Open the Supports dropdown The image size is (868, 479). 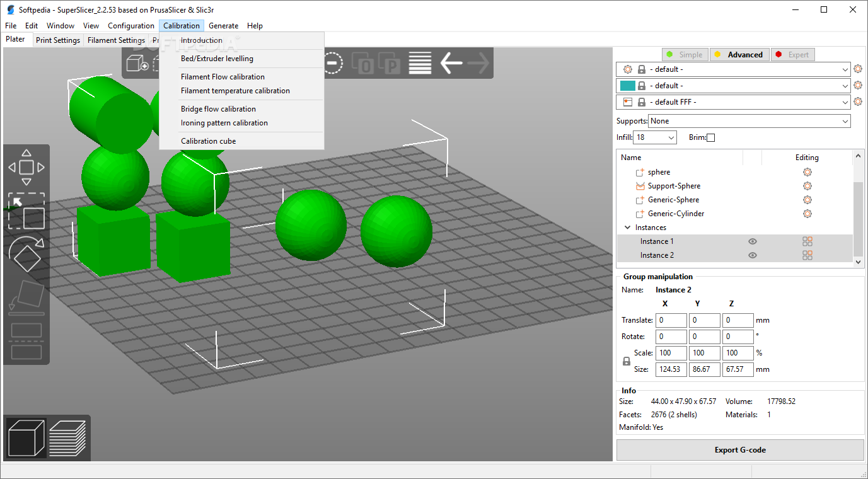(x=749, y=121)
